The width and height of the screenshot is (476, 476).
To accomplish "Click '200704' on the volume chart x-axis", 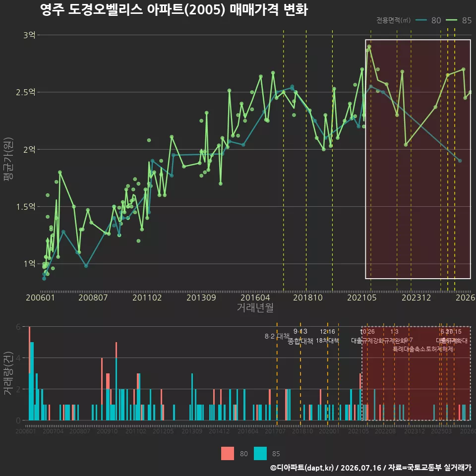I will pyautogui.click(x=53, y=431).
